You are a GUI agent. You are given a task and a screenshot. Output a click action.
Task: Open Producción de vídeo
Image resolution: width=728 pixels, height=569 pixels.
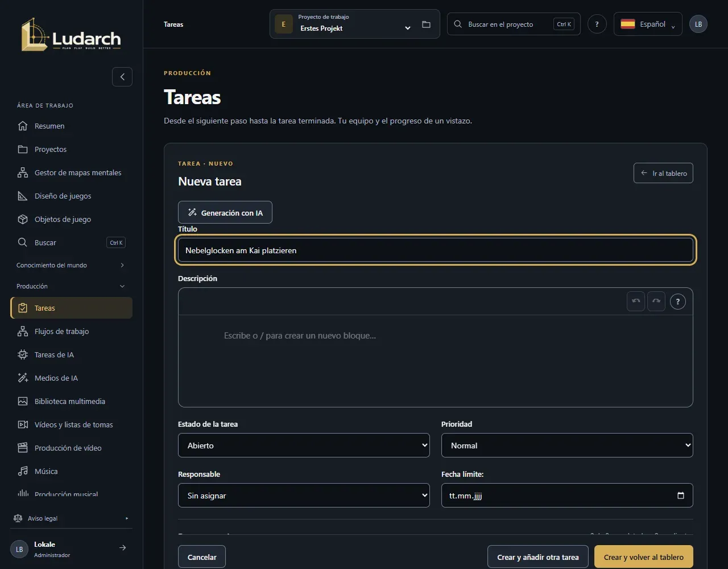click(x=71, y=448)
